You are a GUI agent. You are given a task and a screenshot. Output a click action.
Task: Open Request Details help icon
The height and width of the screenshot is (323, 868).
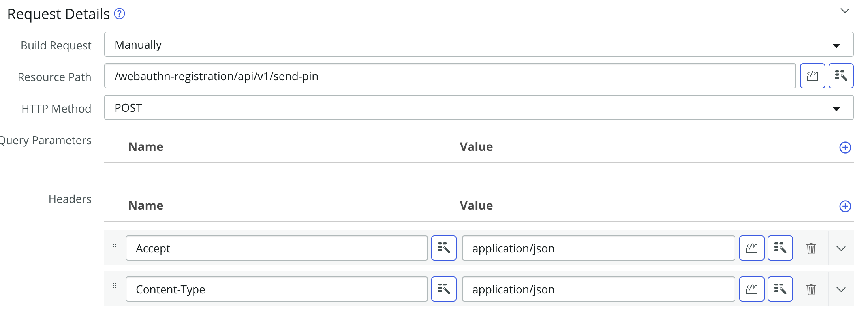pyautogui.click(x=119, y=14)
